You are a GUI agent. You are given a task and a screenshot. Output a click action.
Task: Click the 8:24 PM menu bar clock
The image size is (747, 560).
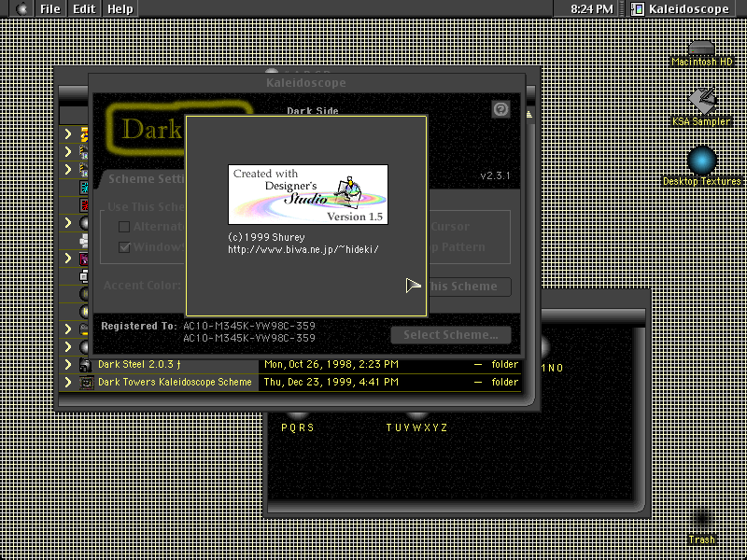pyautogui.click(x=592, y=8)
